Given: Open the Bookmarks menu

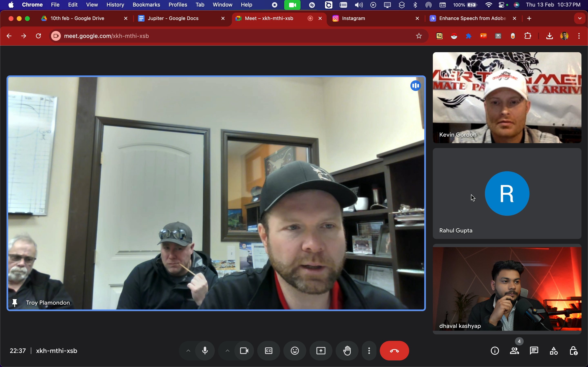Looking at the screenshot, I should 146,5.
